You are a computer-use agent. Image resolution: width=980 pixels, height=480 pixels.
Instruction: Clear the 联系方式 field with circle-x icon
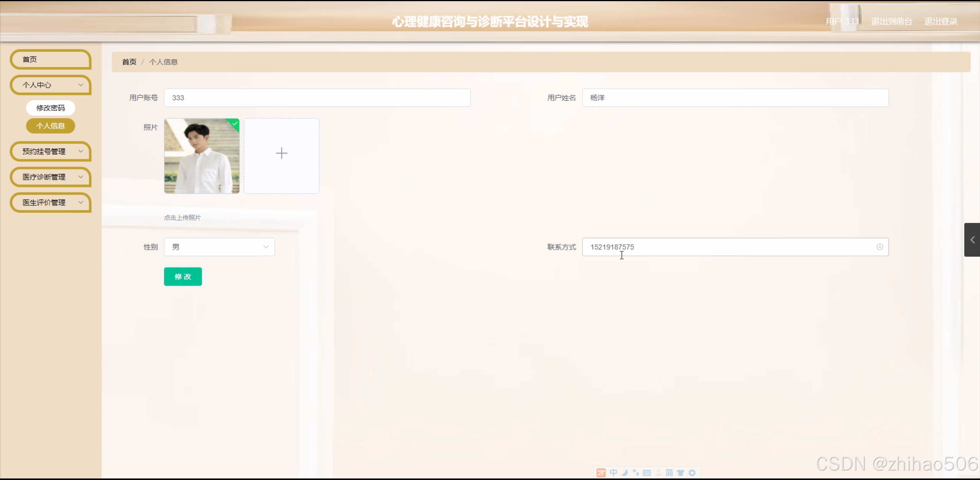(880, 247)
